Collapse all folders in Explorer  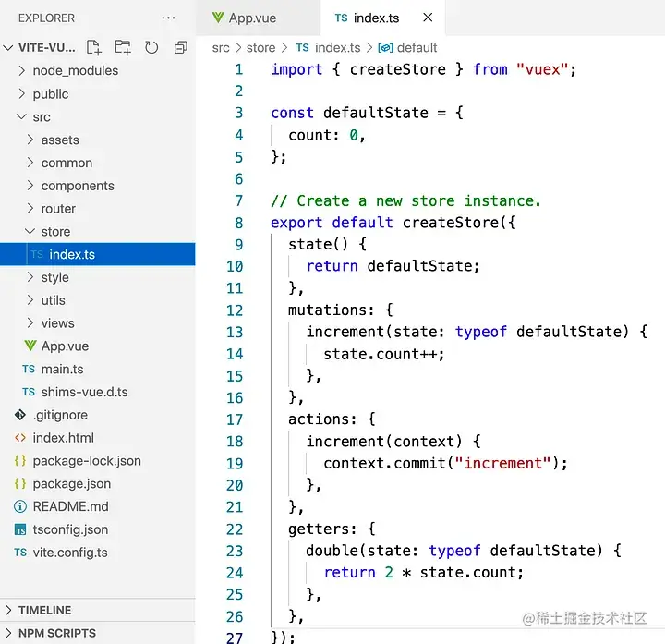(x=181, y=47)
